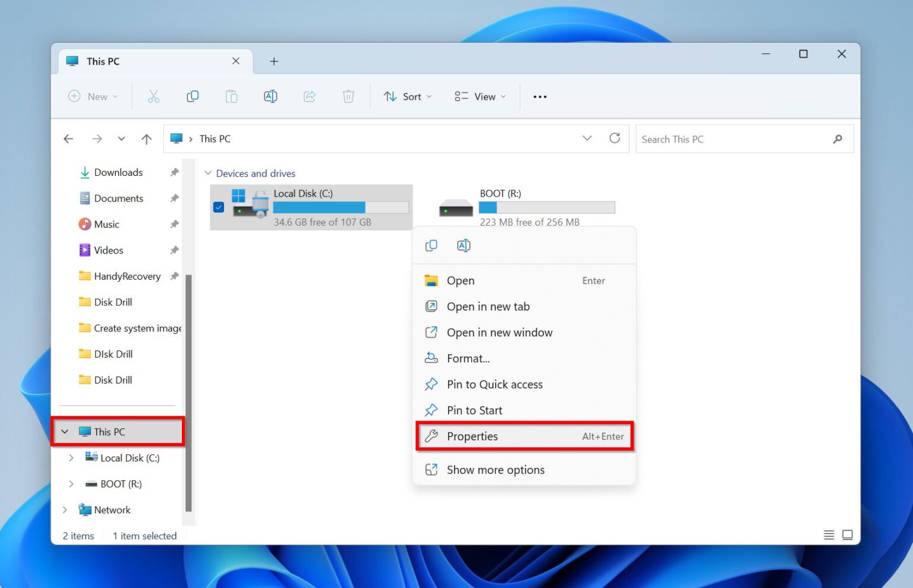Select Properties from the context menu
This screenshot has height=588, width=913.
(473, 436)
